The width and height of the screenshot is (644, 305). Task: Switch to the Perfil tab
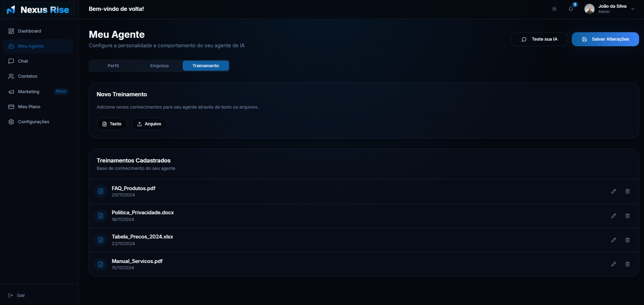[x=113, y=66]
